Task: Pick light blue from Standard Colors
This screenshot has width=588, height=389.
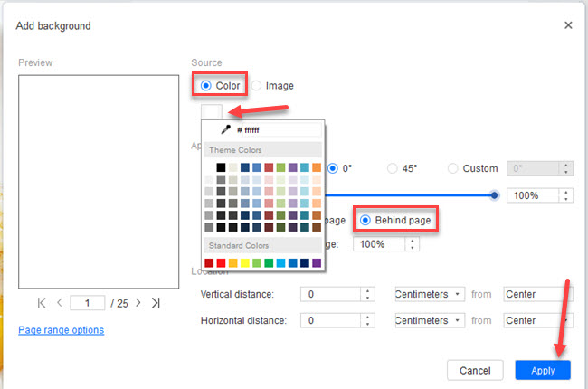Action: (280, 263)
